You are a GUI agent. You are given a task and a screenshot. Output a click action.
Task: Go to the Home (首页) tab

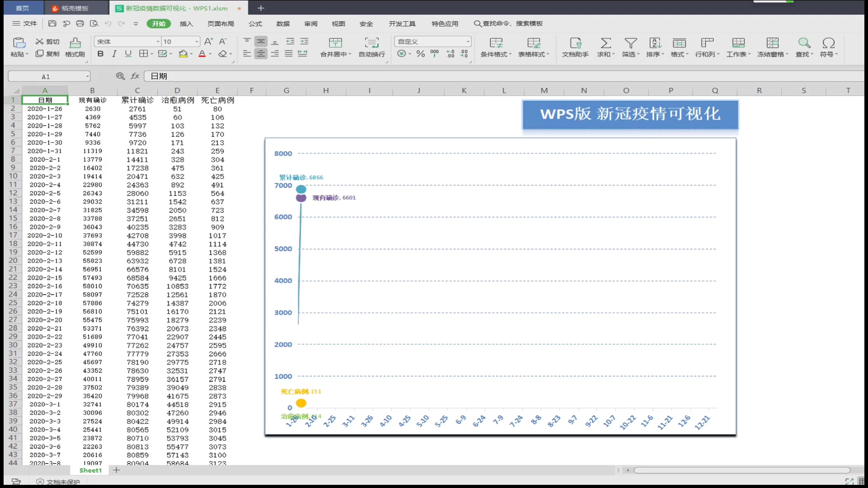pyautogui.click(x=22, y=8)
